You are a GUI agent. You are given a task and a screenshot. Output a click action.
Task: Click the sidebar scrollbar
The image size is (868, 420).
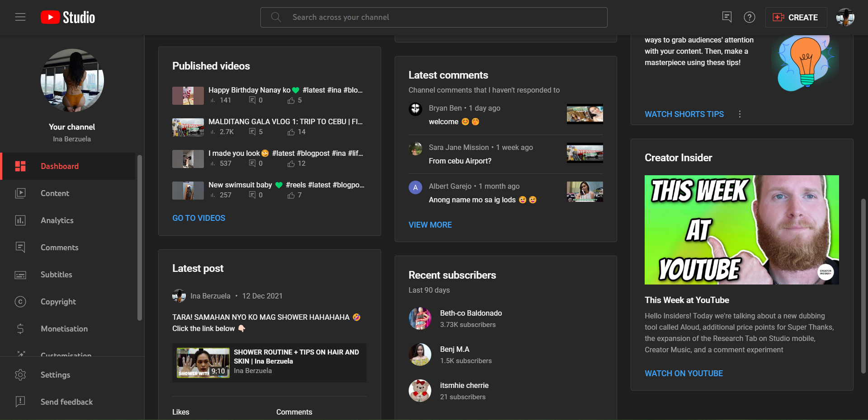point(140,238)
